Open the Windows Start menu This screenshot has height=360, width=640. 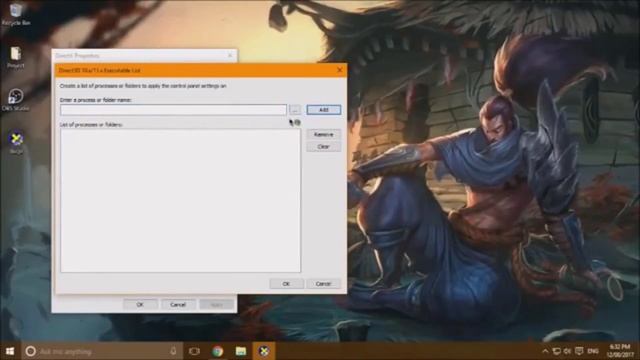[10, 351]
